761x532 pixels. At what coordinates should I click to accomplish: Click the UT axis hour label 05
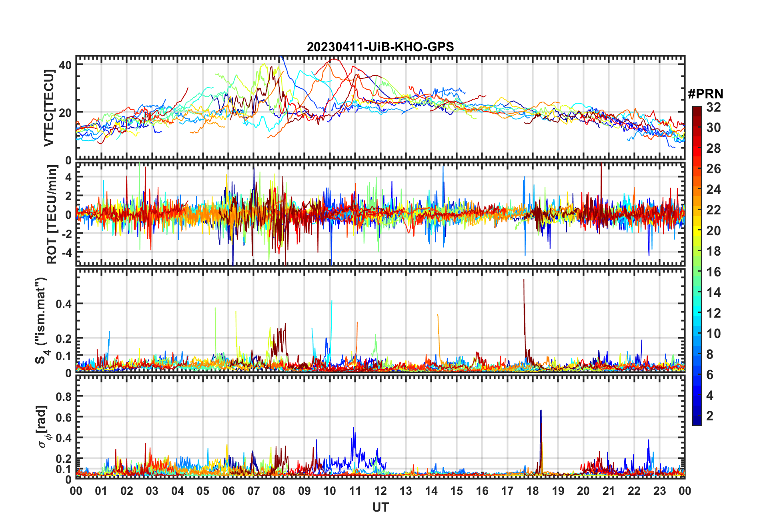tap(203, 491)
